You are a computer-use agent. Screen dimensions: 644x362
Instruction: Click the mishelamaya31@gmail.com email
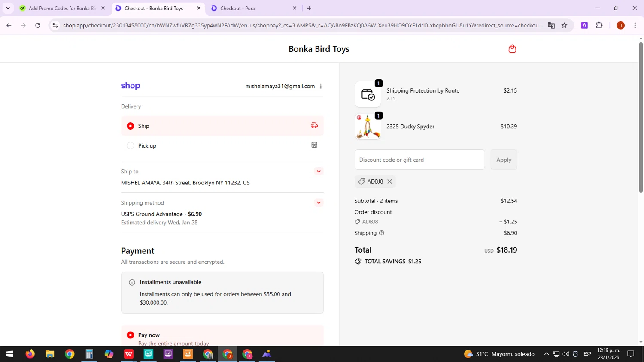point(280,86)
